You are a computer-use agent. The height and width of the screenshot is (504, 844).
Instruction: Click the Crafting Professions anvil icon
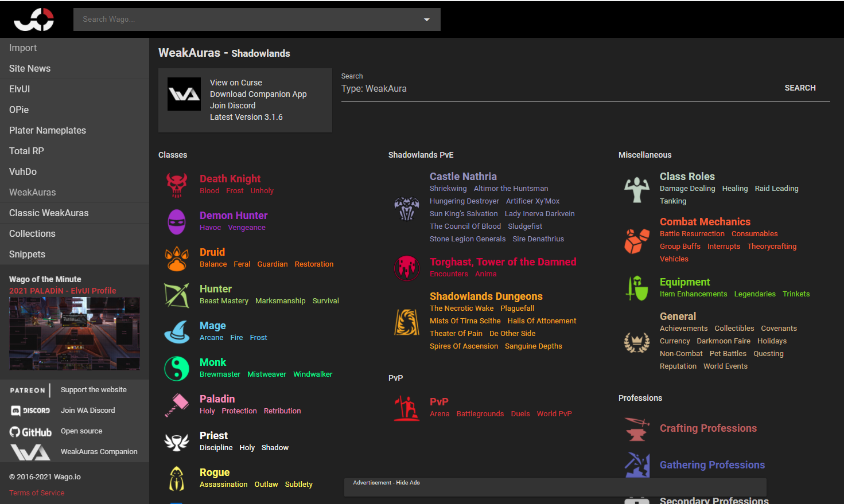click(x=637, y=429)
